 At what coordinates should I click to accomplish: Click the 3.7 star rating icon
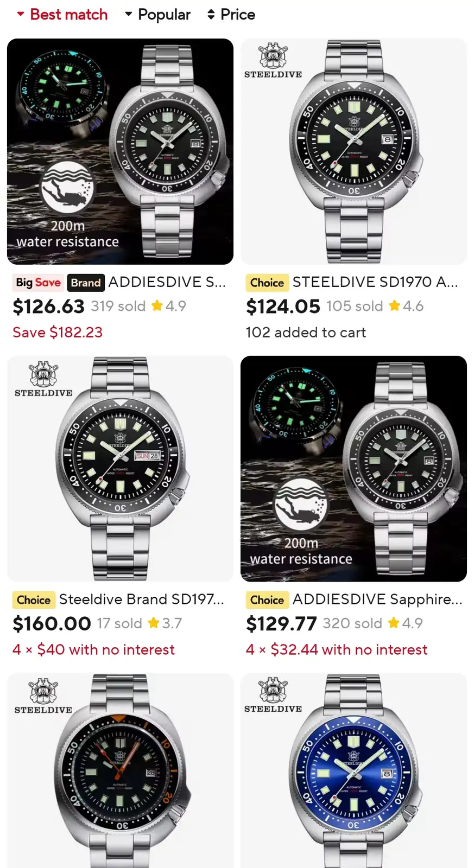pyautogui.click(x=154, y=623)
